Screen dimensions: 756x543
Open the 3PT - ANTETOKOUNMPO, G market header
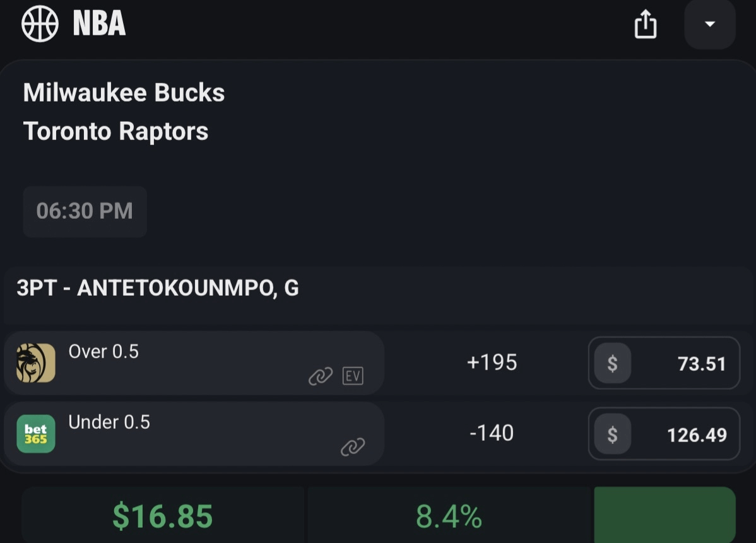point(158,289)
